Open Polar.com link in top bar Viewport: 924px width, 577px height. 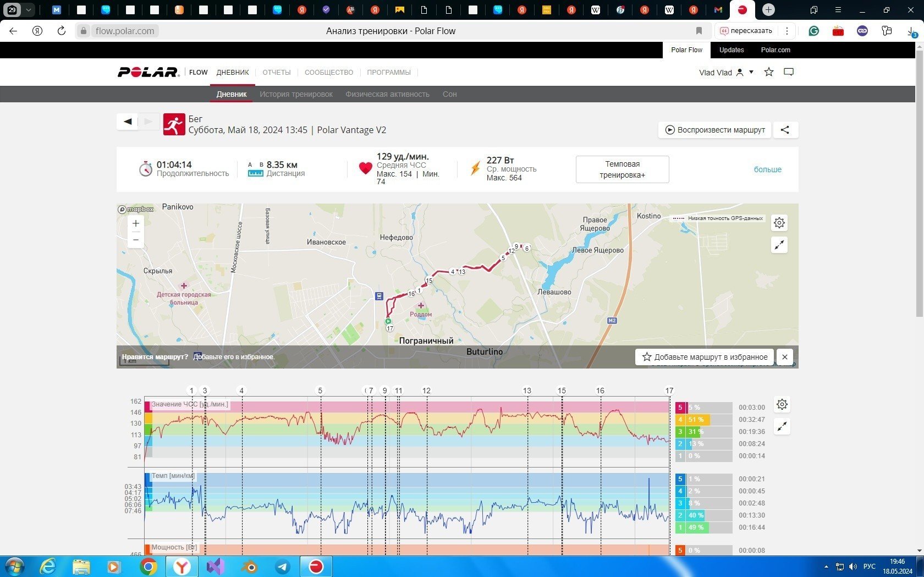tap(776, 50)
